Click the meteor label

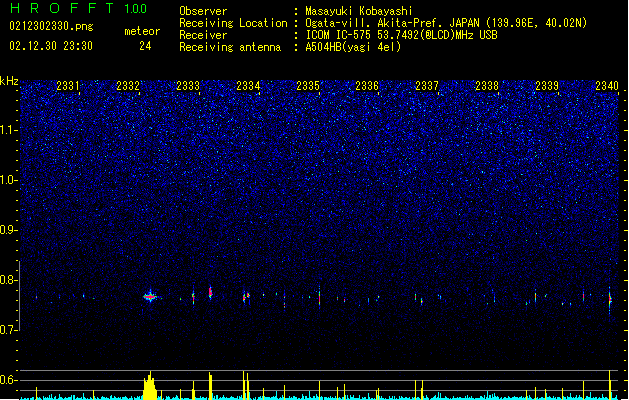[x=142, y=31]
